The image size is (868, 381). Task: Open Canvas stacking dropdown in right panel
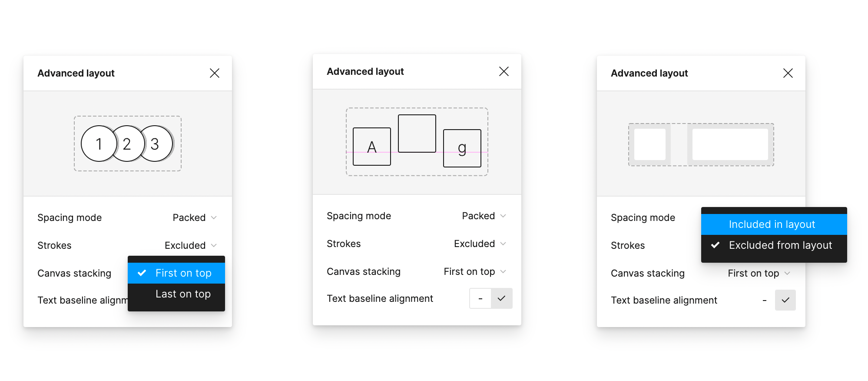click(x=759, y=273)
